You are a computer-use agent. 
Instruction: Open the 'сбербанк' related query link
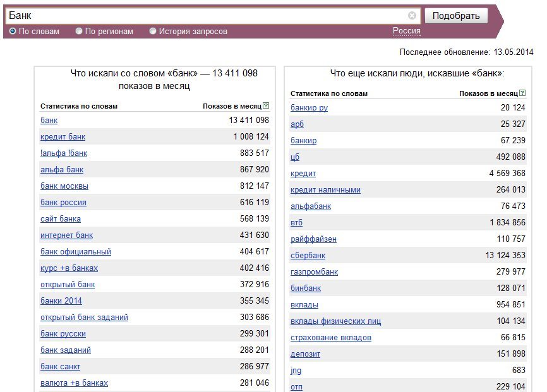pos(308,256)
